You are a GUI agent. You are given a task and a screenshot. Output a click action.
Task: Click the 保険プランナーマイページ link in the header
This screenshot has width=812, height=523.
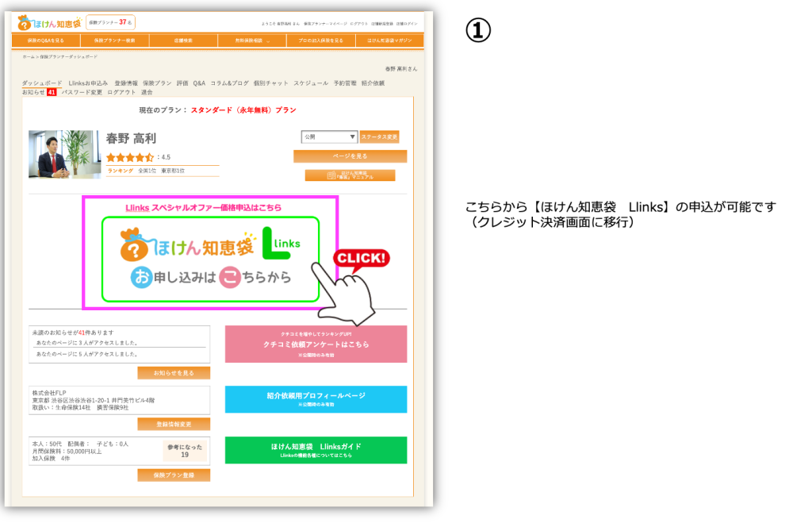325,24
